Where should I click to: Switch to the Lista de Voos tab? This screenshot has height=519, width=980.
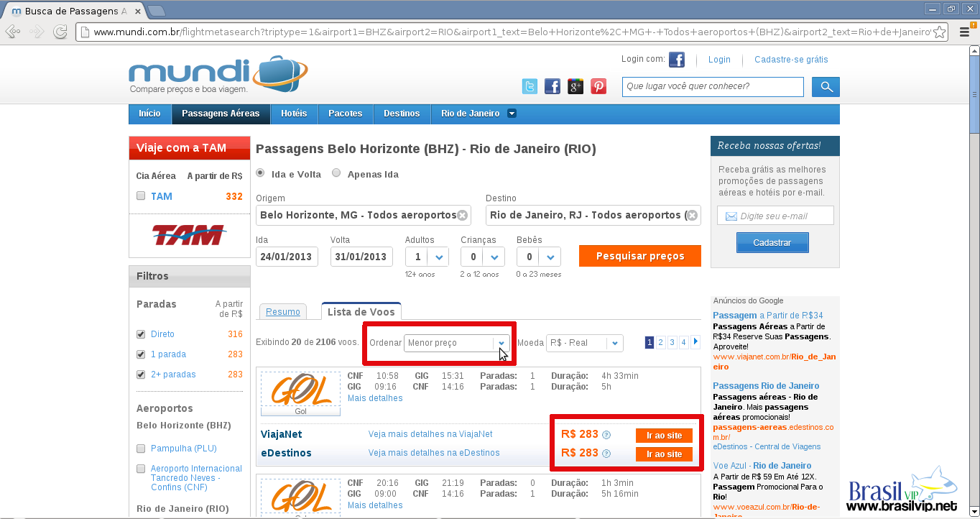pyautogui.click(x=361, y=311)
